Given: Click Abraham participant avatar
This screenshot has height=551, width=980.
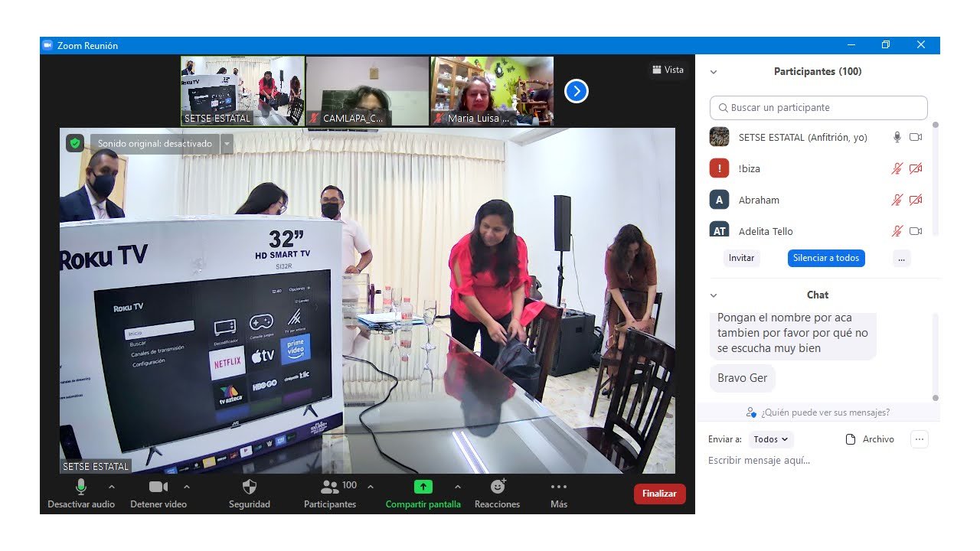Looking at the screenshot, I should point(719,200).
